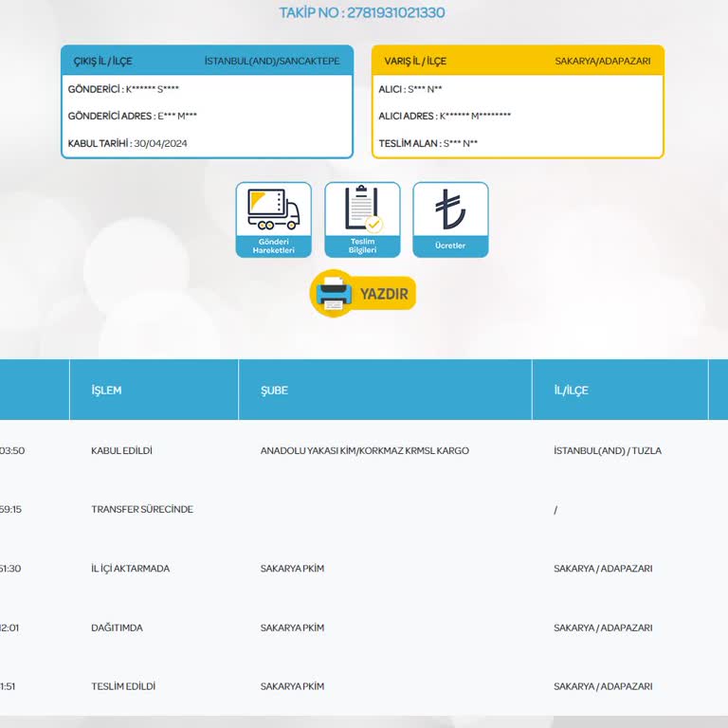
Task: Click SAKARYA PKİM in DAĞITIMDA row
Action: pos(292,628)
